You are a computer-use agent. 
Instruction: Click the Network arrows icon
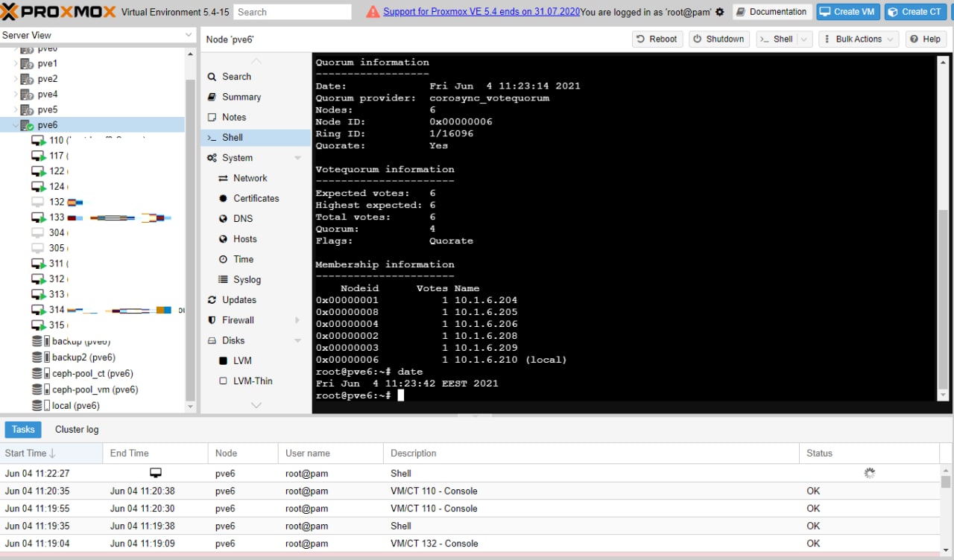(x=223, y=178)
